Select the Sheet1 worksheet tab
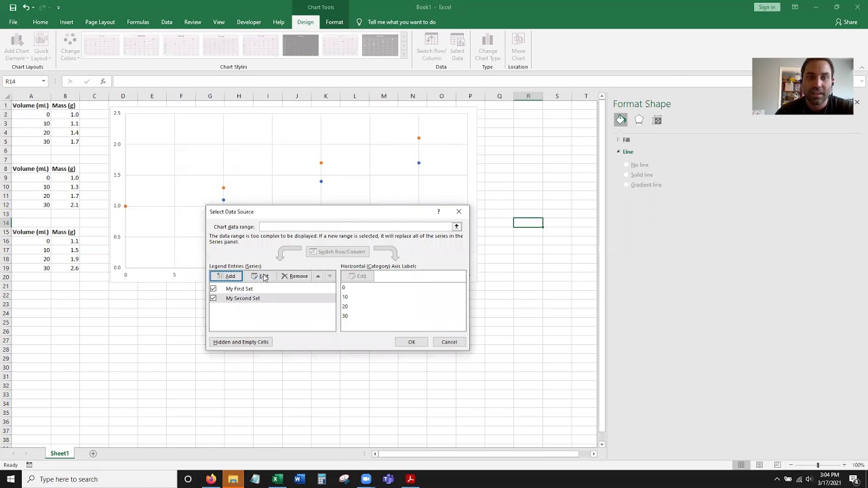Image resolution: width=868 pixels, height=488 pixels. tap(60, 453)
